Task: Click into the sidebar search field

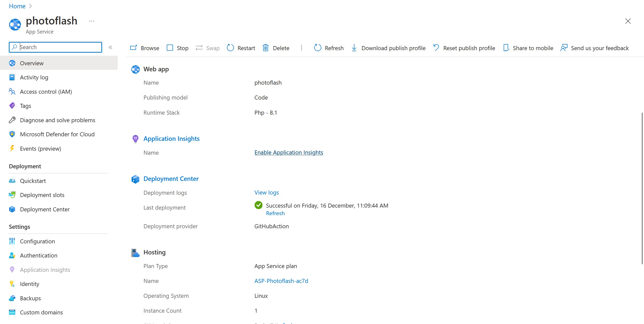Action: 55,47
